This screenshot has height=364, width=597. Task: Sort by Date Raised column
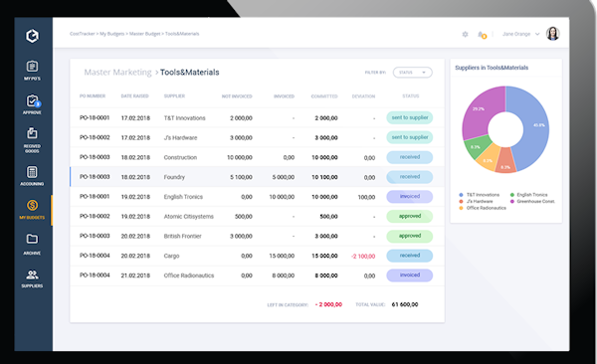click(x=134, y=95)
